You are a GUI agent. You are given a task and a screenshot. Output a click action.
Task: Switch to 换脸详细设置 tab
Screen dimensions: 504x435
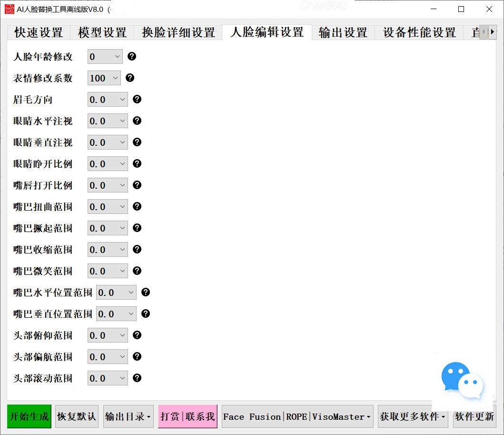point(178,32)
